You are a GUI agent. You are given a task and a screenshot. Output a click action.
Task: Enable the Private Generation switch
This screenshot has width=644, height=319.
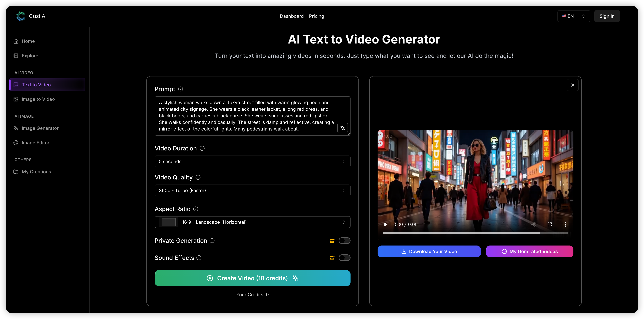click(x=344, y=241)
